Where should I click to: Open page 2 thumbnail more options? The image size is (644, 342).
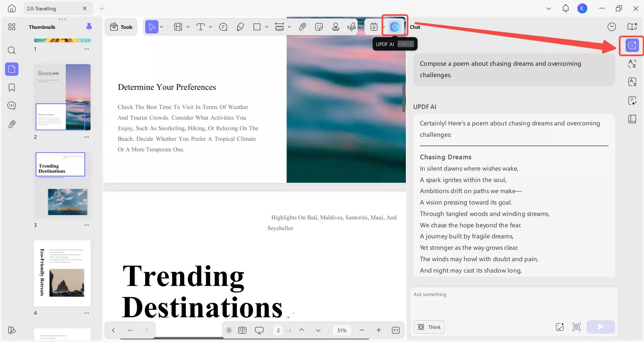(87, 137)
